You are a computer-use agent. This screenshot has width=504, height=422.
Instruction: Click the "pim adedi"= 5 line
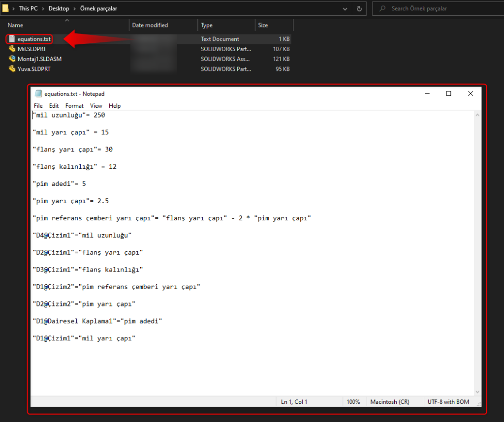point(59,183)
